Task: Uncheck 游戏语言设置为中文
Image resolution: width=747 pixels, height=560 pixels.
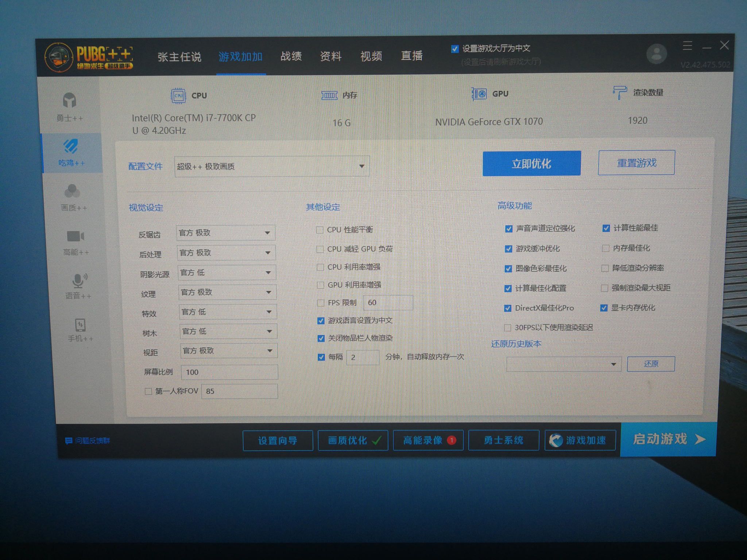Action: (x=320, y=320)
